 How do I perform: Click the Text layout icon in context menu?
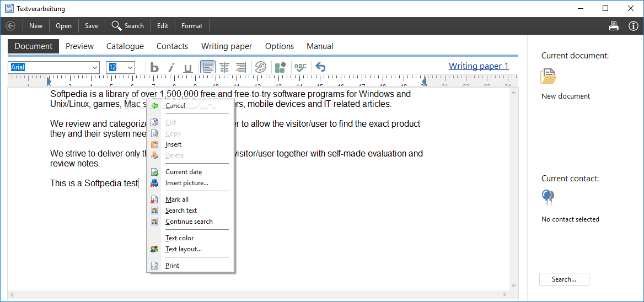(154, 249)
